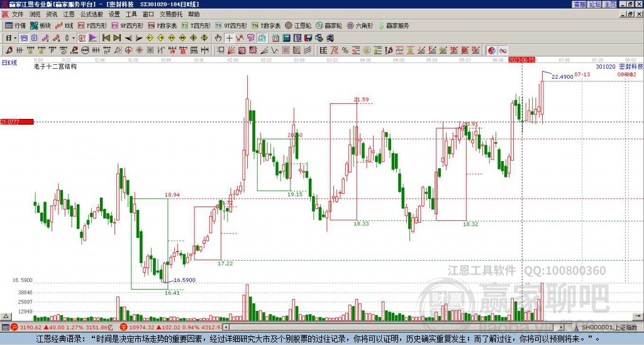Click the 日K线 label on chart
This screenshot has height=345, width=644.
(9, 63)
